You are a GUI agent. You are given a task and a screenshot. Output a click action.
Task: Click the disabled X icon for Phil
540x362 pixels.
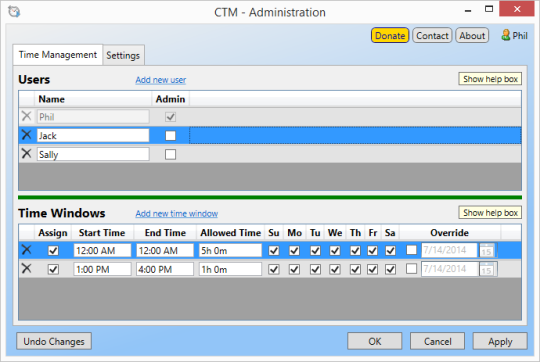pos(26,116)
